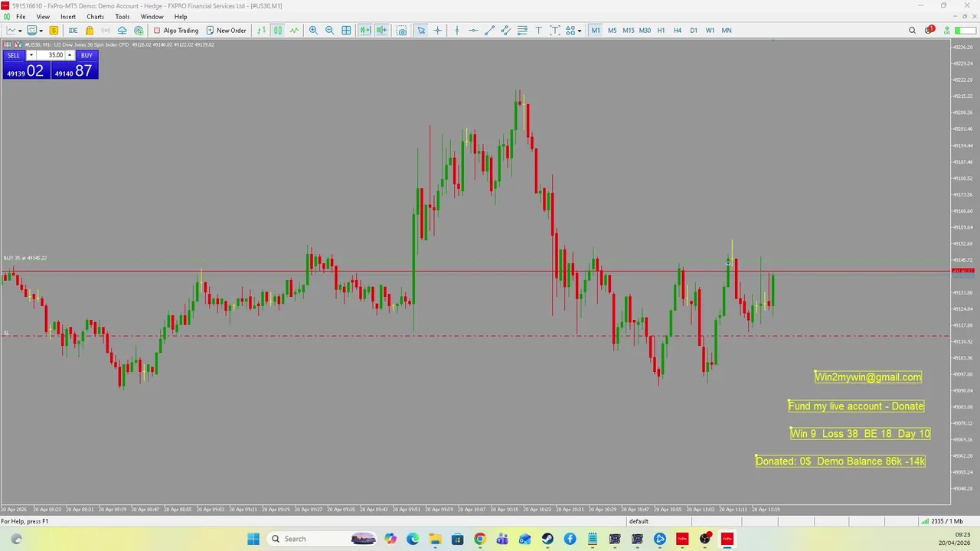Decrease lot size with down arrow
Screen dimensions: 980x551
31,55
